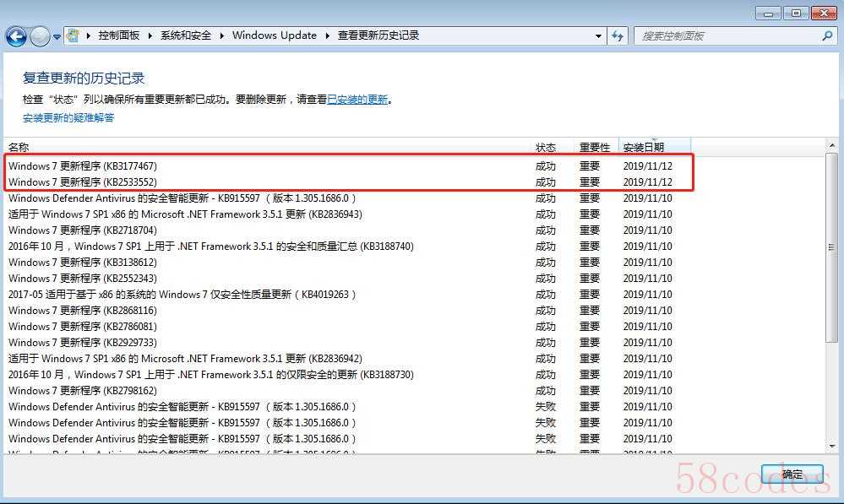Click the 成功 status of KB2533552
The height and width of the screenshot is (504, 844).
(545, 182)
